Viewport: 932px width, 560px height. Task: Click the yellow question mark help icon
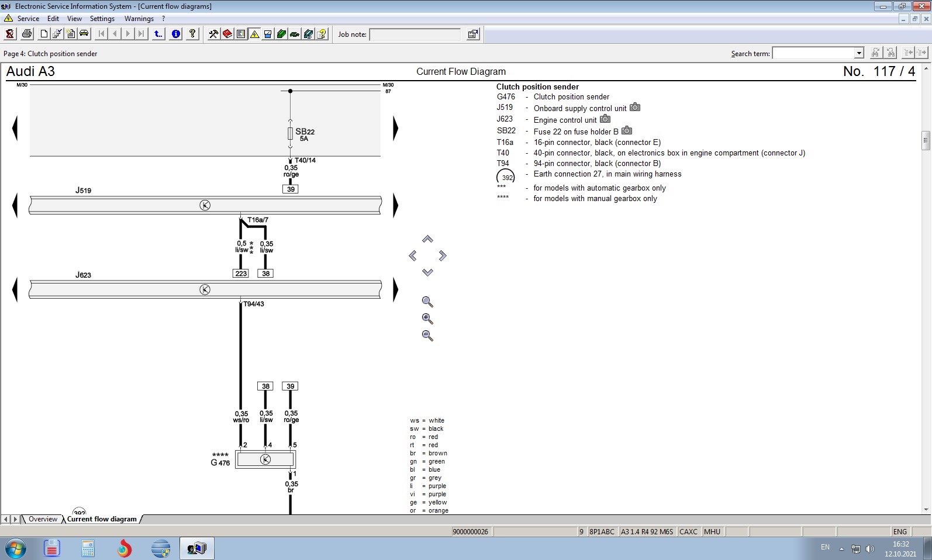192,34
